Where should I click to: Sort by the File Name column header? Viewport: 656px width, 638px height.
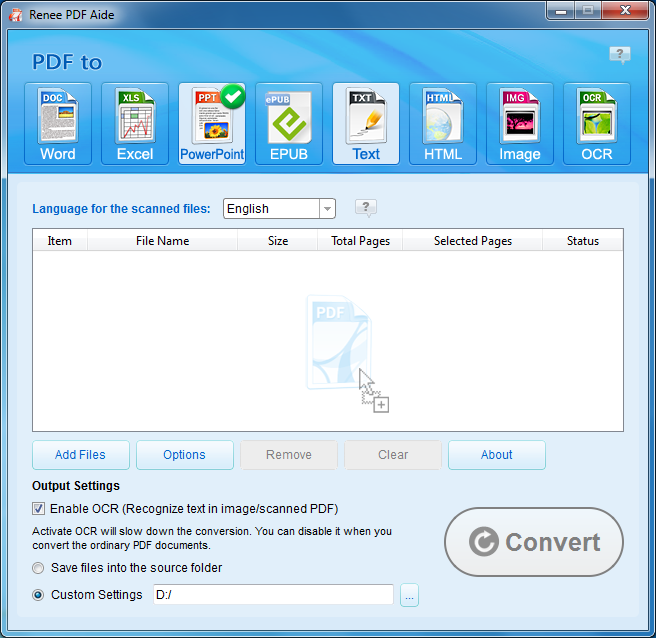(x=162, y=241)
